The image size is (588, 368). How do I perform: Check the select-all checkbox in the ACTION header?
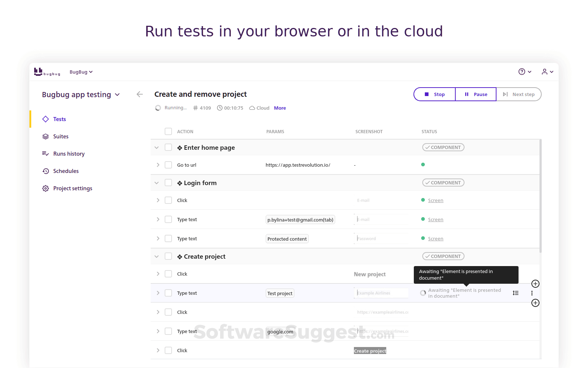pos(168,131)
